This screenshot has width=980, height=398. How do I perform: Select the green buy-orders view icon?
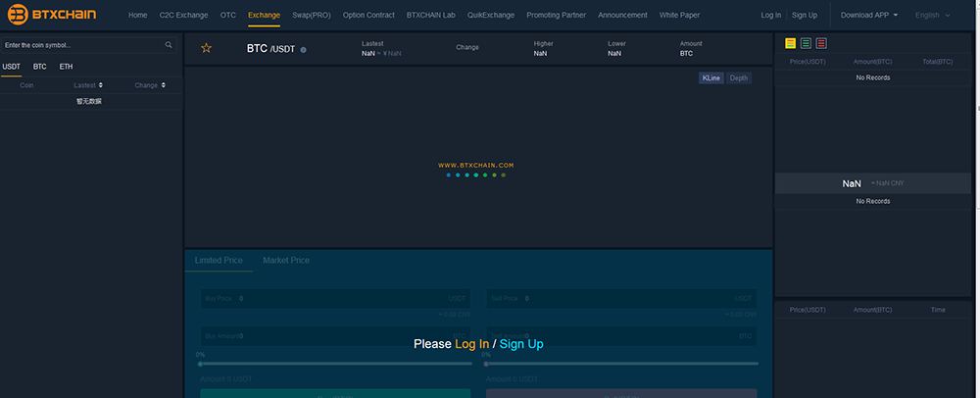tap(807, 43)
